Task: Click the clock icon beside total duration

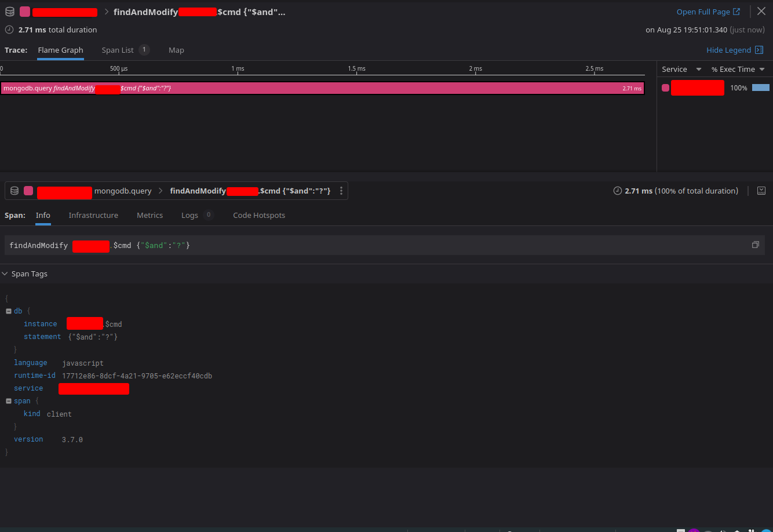Action: 9,30
